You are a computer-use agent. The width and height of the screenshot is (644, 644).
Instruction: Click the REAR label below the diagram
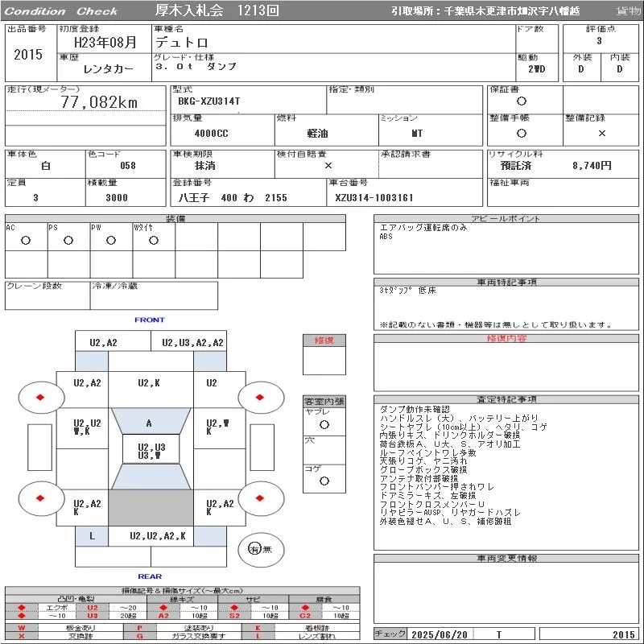[150, 576]
